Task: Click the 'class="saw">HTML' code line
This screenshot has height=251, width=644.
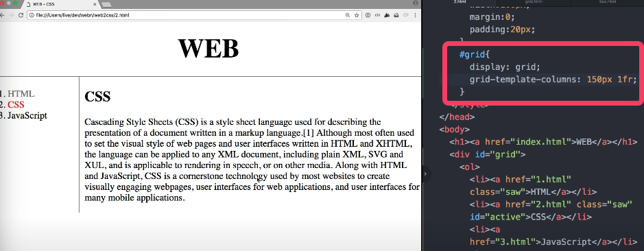Action: [533, 192]
